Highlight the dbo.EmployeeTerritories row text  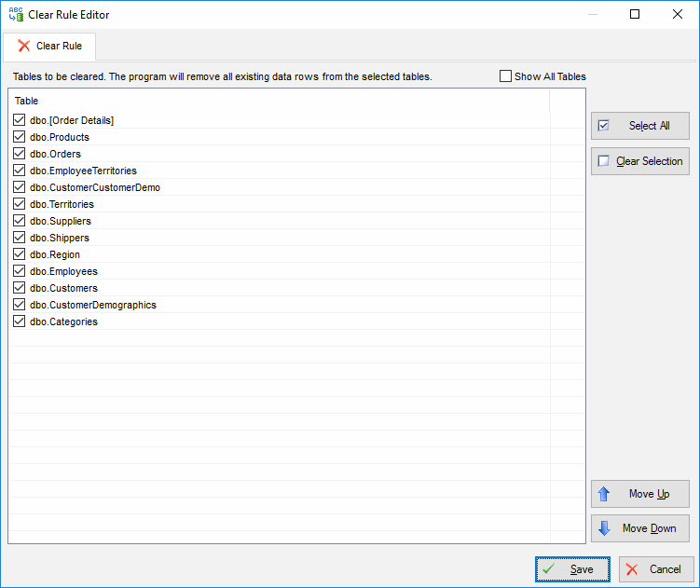(84, 171)
